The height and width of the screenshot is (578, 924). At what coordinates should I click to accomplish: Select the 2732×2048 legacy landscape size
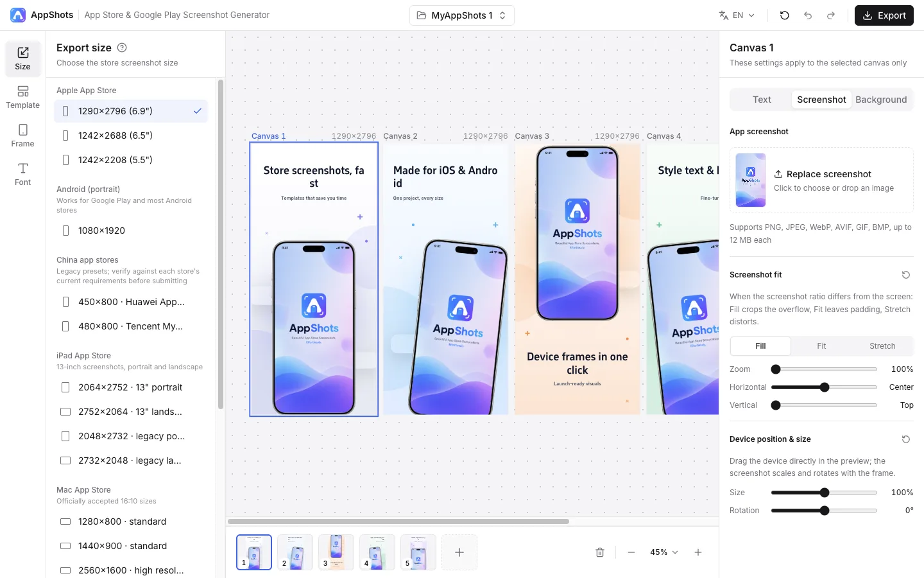131,460
